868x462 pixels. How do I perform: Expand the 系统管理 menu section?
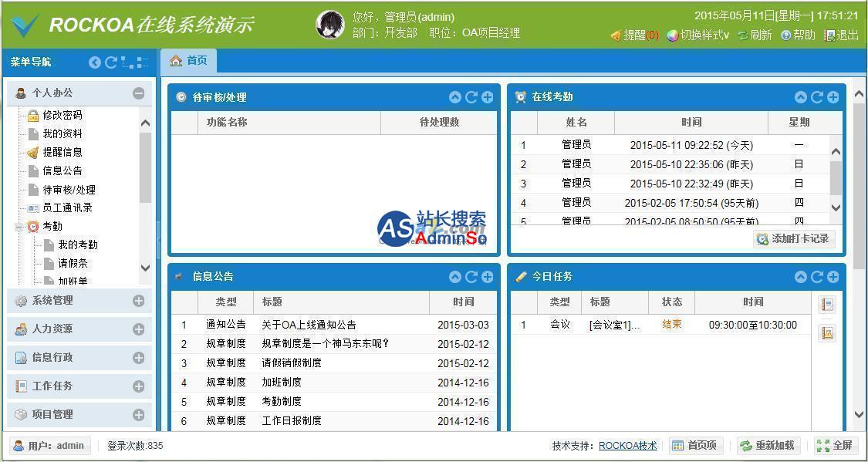(138, 301)
